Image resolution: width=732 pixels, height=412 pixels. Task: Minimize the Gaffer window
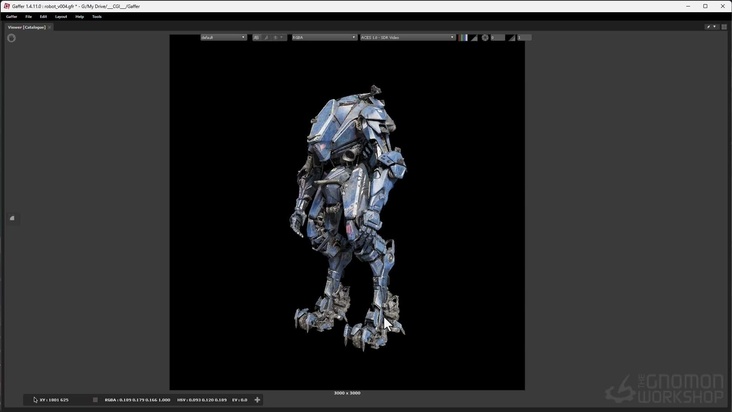click(688, 6)
